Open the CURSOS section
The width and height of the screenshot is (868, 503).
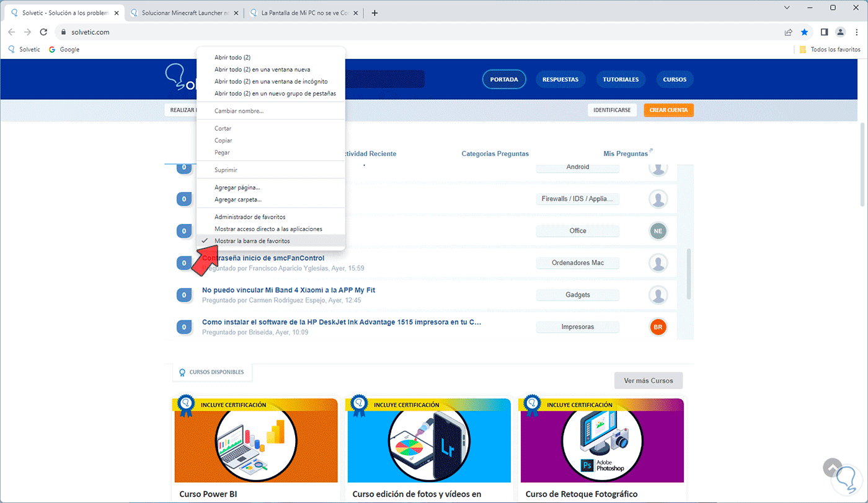[675, 79]
